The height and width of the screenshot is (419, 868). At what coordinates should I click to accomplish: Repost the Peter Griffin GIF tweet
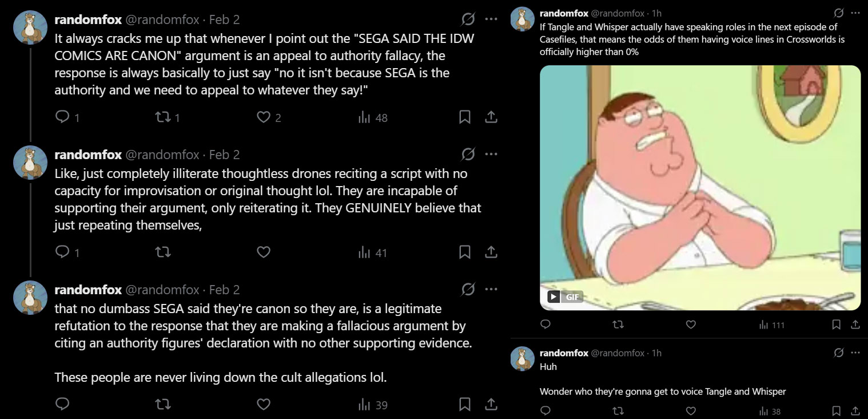pos(618,325)
